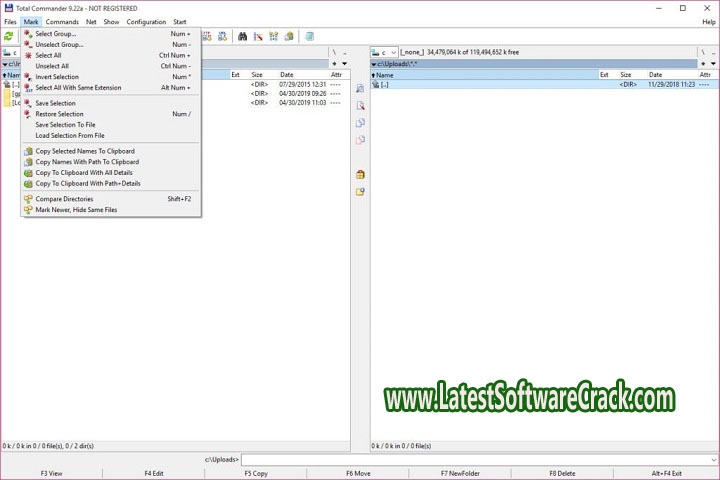Click Copy Names With Path To Clipboard
Image resolution: width=720 pixels, height=480 pixels.
pos(87,162)
